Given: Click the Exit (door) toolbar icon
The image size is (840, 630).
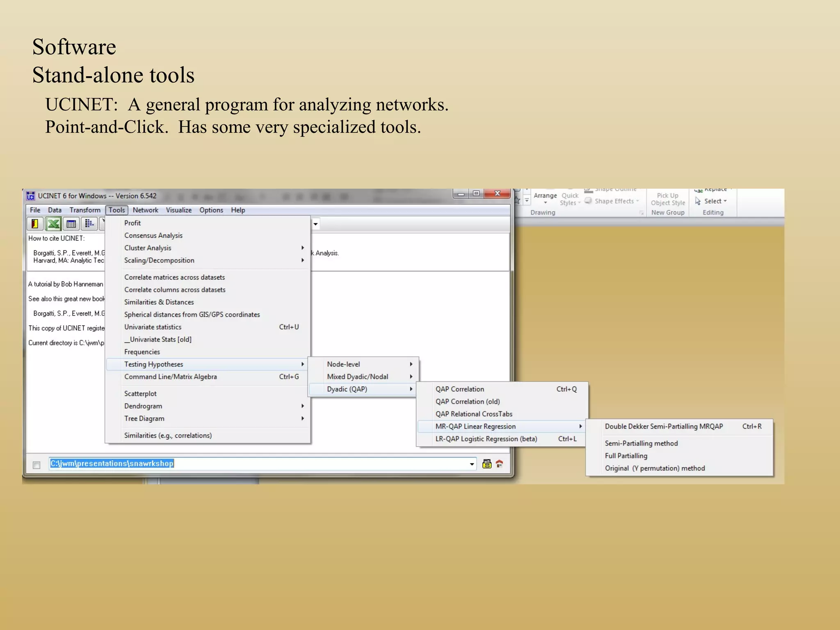Looking at the screenshot, I should point(35,224).
